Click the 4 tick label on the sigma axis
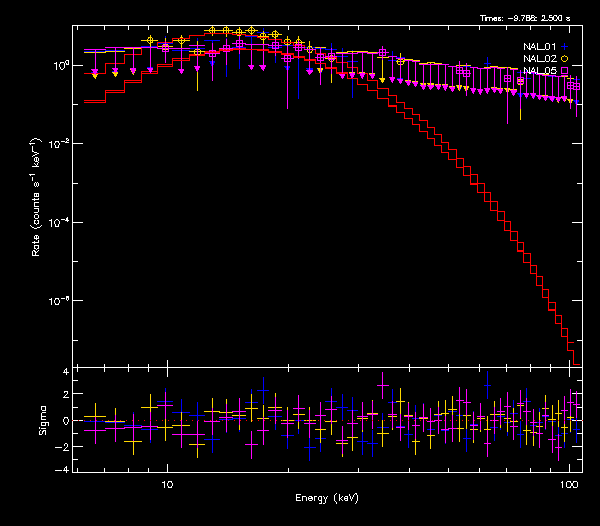 (65, 372)
